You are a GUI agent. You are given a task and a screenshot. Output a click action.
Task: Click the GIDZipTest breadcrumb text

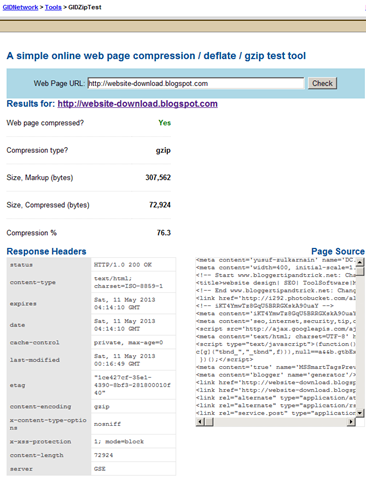click(85, 7)
